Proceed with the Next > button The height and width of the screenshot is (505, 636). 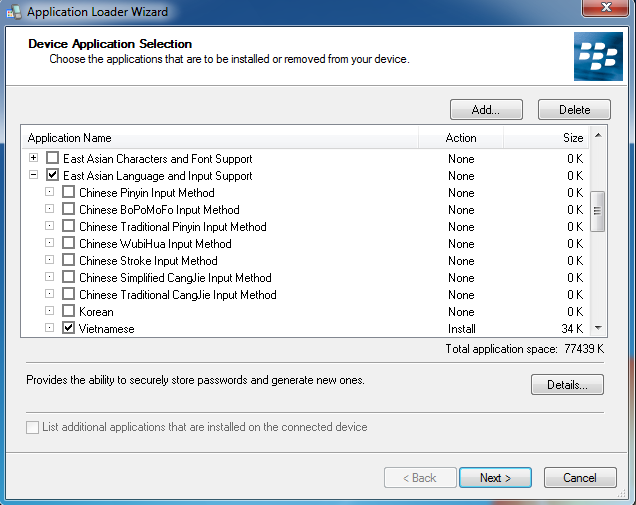coord(495,478)
